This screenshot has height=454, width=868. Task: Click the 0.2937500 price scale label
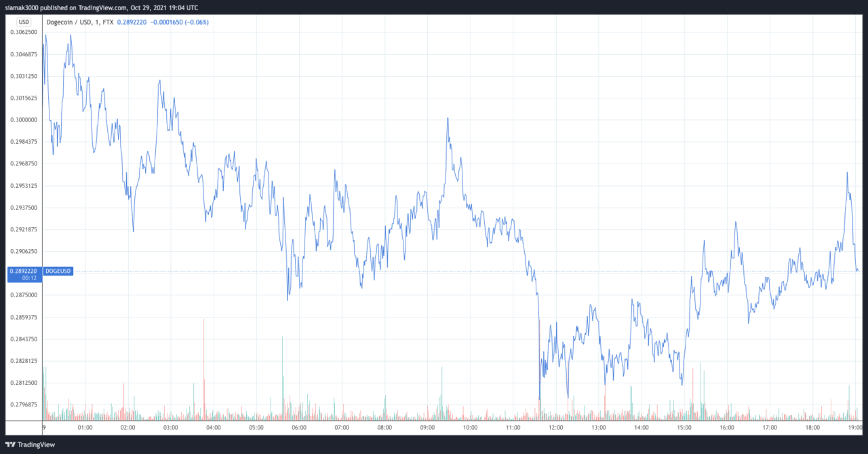[23, 208]
